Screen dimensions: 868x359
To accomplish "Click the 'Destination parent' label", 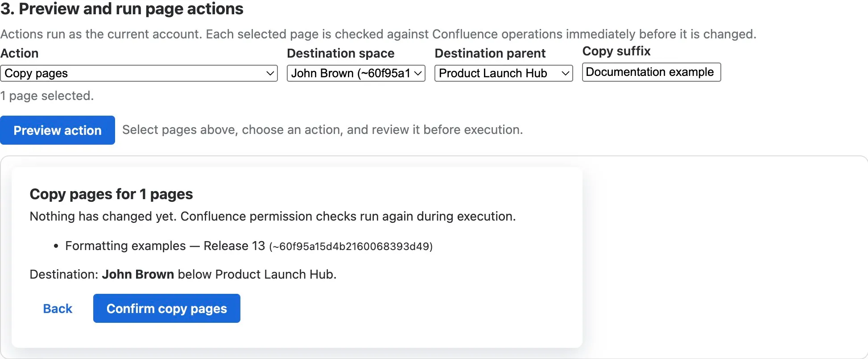I will pyautogui.click(x=490, y=53).
